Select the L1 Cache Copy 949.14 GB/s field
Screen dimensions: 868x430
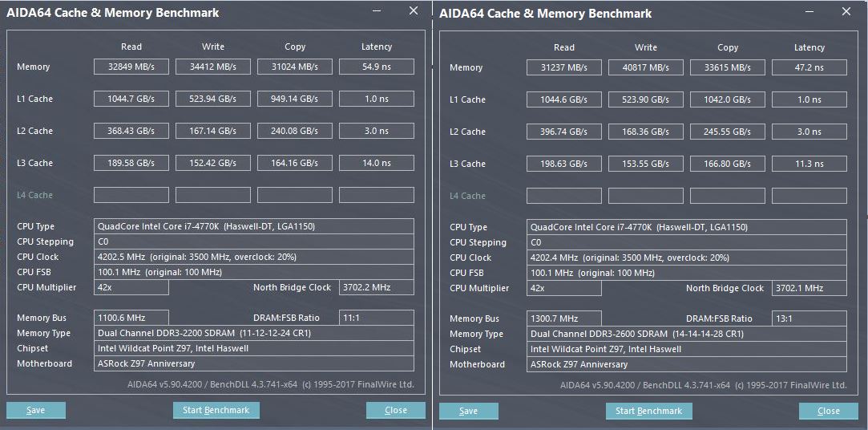click(295, 99)
